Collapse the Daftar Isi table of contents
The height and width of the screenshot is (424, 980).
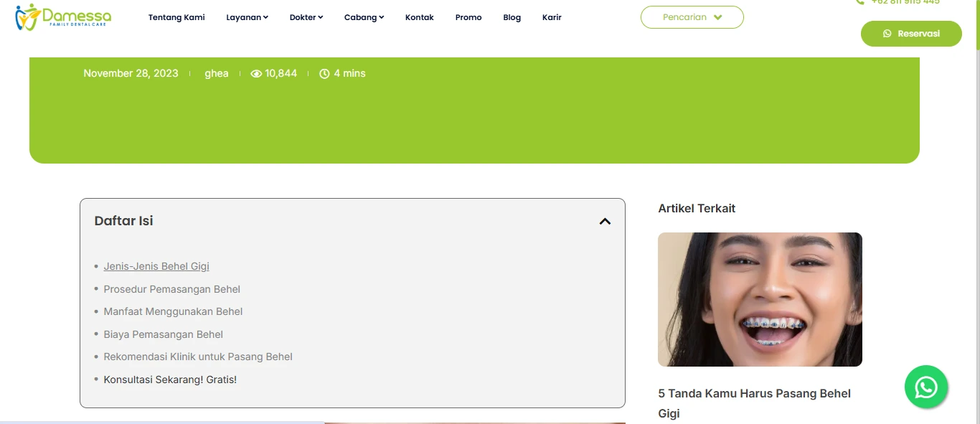point(605,221)
